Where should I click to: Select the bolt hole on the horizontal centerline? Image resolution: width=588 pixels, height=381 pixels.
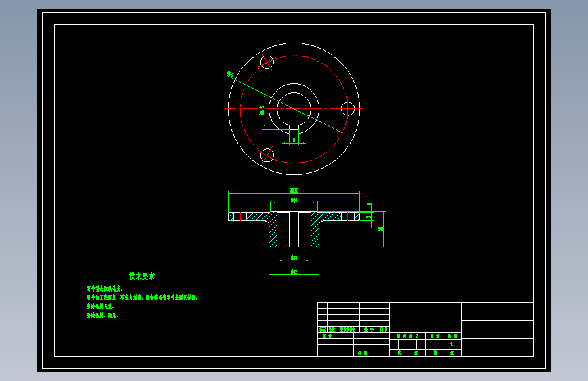[348, 108]
